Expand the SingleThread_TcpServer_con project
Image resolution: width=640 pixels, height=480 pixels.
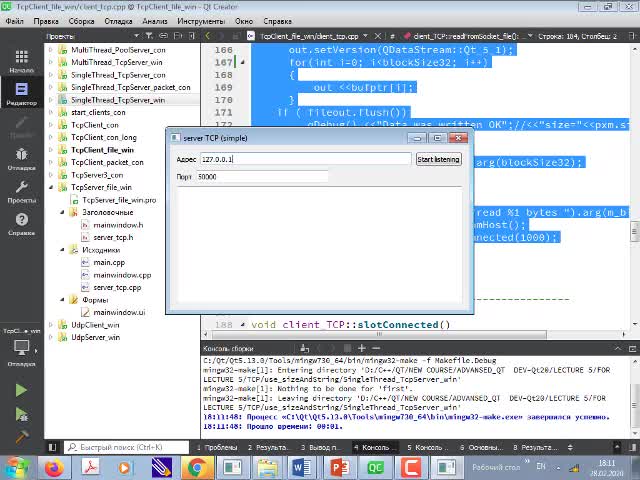51,75
